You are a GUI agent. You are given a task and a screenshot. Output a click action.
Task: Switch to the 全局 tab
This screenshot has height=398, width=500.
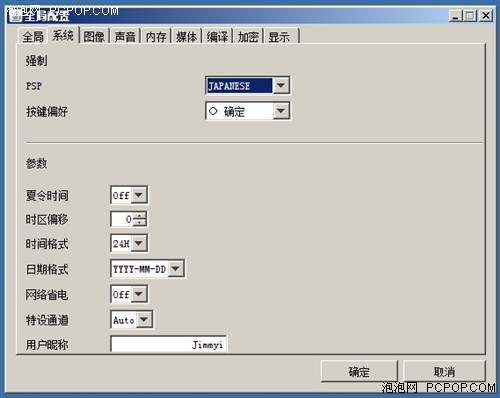coord(33,36)
